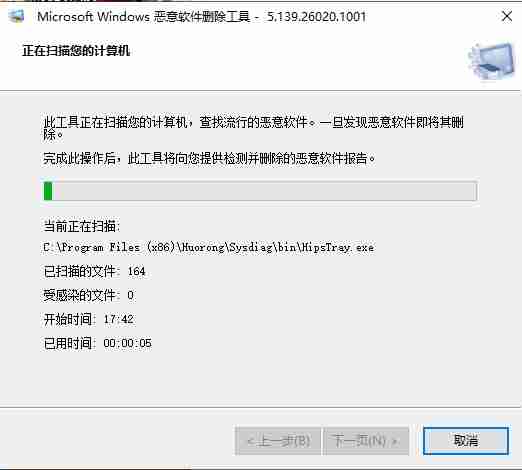The height and width of the screenshot is (470, 522).
Task: Click the 已扫描的文件 count of 164
Action: 137,271
